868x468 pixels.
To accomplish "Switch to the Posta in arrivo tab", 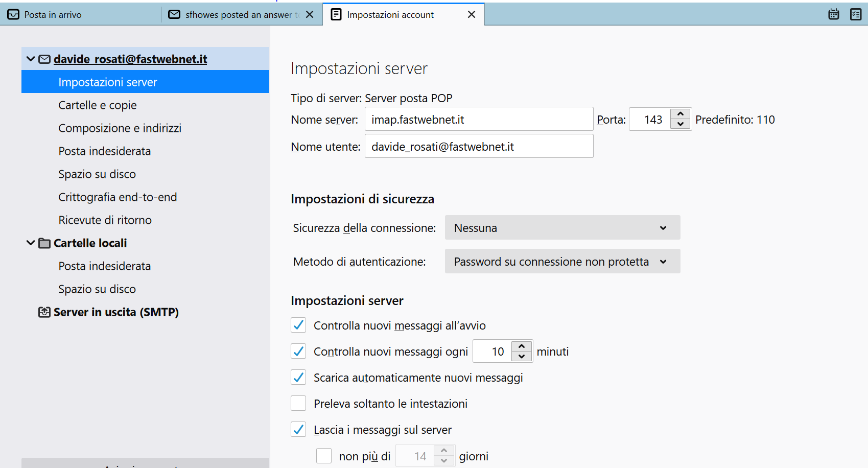I will pyautogui.click(x=53, y=15).
